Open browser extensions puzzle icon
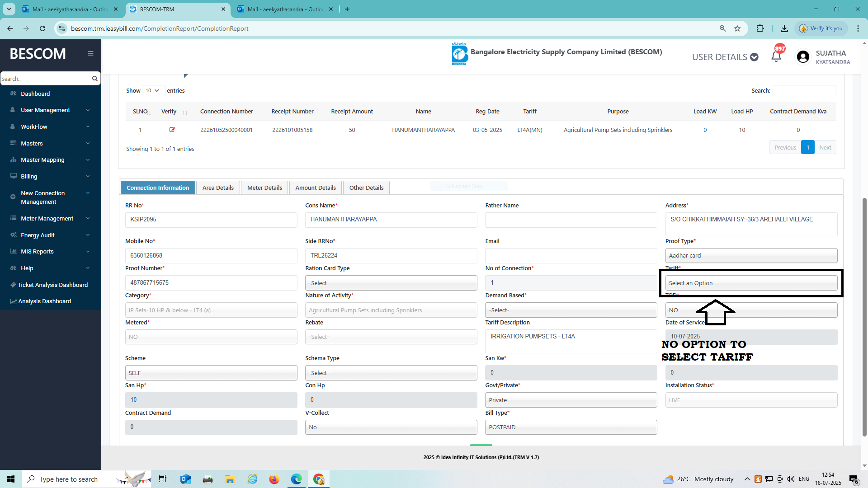 [x=760, y=28]
